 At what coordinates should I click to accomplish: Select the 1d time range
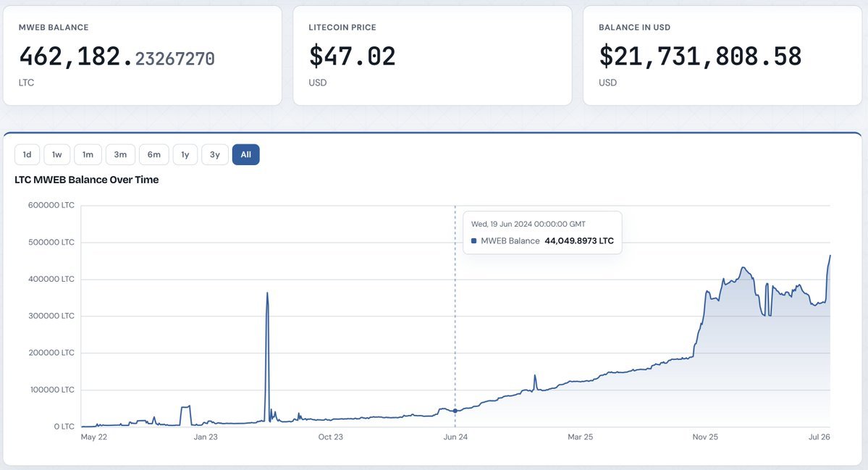pos(27,154)
